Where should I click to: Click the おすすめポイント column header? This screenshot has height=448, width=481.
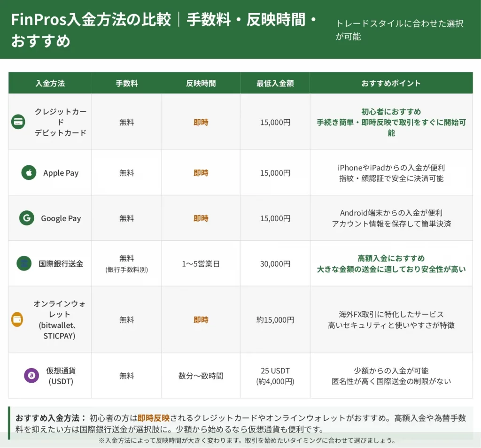391,83
